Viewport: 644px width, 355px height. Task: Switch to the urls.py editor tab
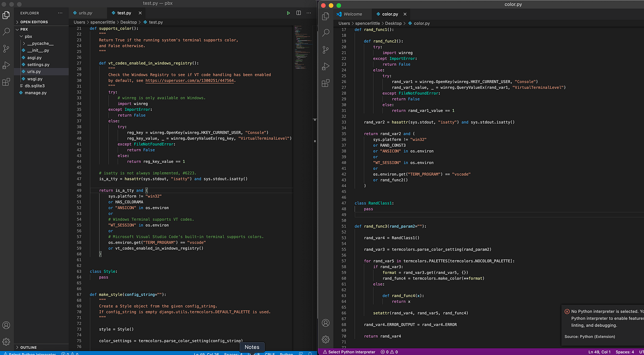[x=85, y=13]
